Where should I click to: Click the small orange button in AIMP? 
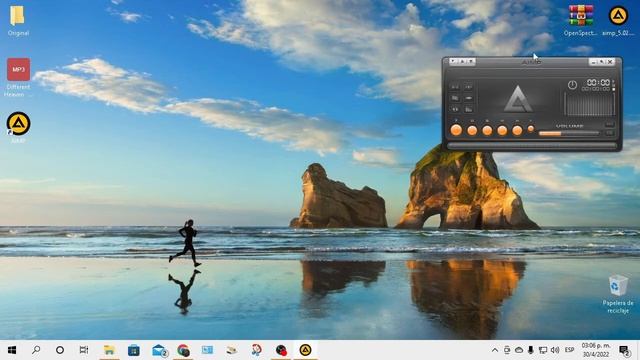tap(531, 129)
